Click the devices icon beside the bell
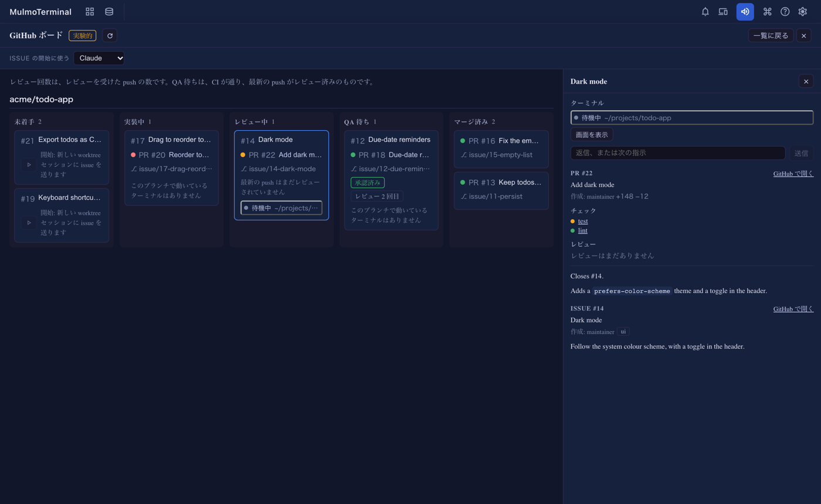Screen dimensions: 821x504 point(723,12)
